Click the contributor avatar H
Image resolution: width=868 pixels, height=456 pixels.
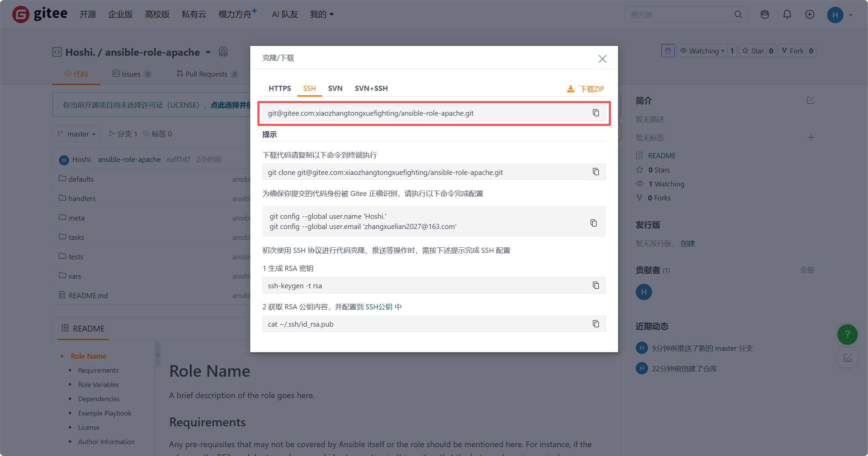tap(644, 292)
